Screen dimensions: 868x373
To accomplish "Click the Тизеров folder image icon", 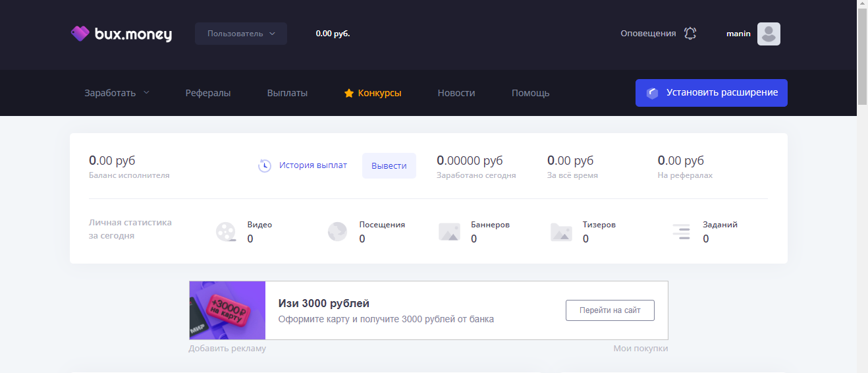I will pos(561,232).
